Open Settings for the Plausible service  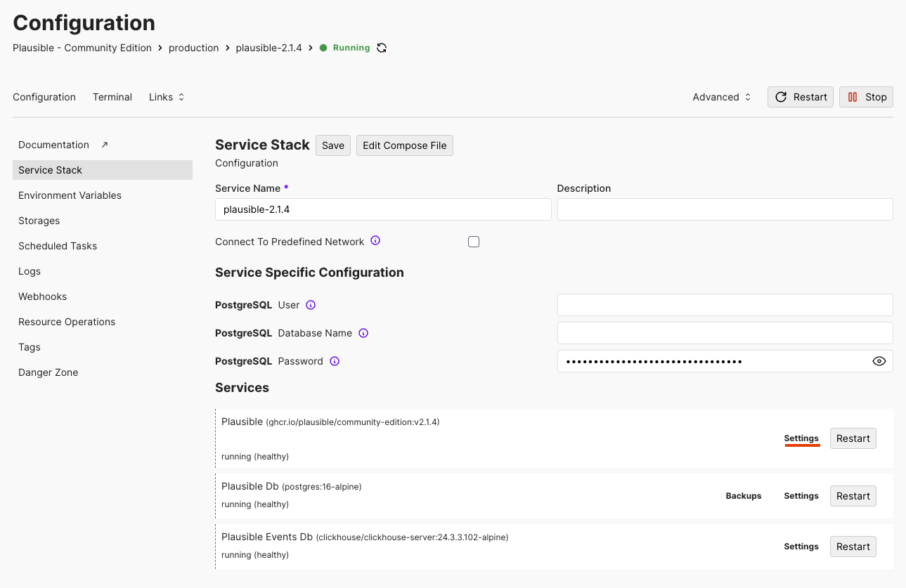click(801, 438)
